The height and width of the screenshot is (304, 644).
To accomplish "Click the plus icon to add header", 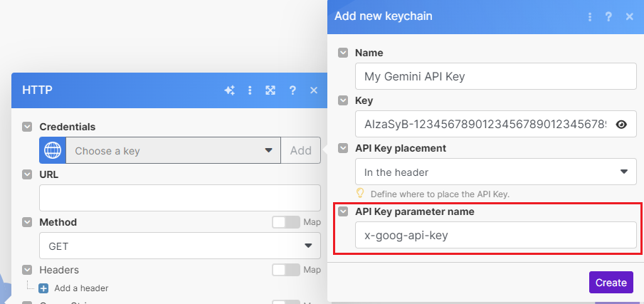I will click(x=43, y=288).
